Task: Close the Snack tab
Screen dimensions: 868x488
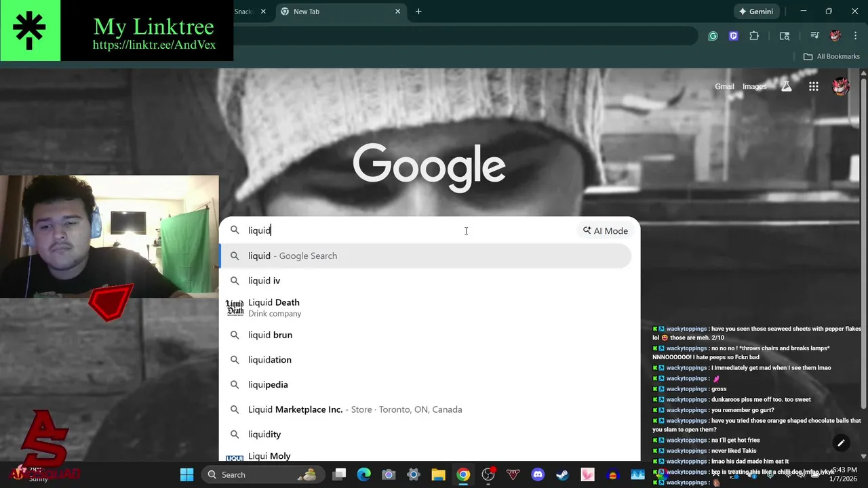Action: coord(263,12)
